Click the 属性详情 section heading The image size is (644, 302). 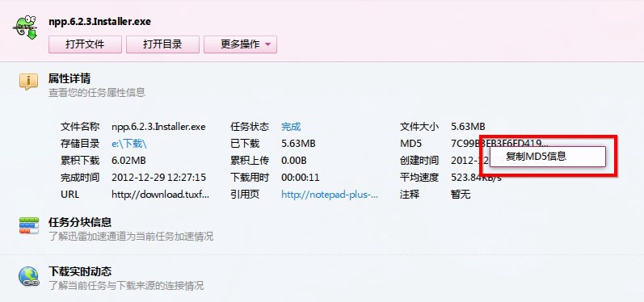tap(69, 78)
